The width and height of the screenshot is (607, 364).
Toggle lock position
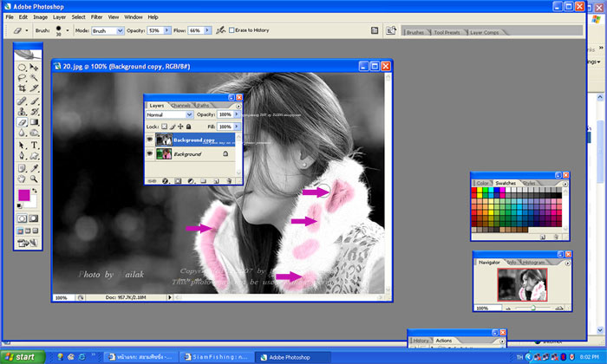click(180, 127)
